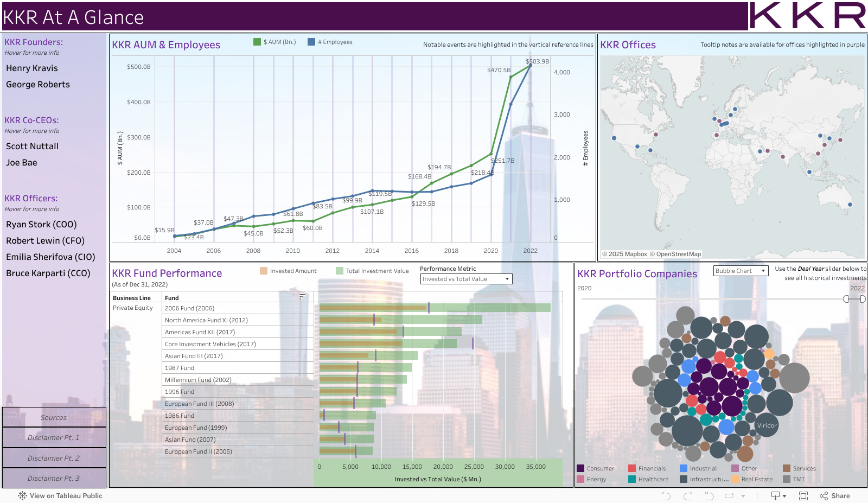Select the Services legend color
868x503 pixels.
(787, 468)
